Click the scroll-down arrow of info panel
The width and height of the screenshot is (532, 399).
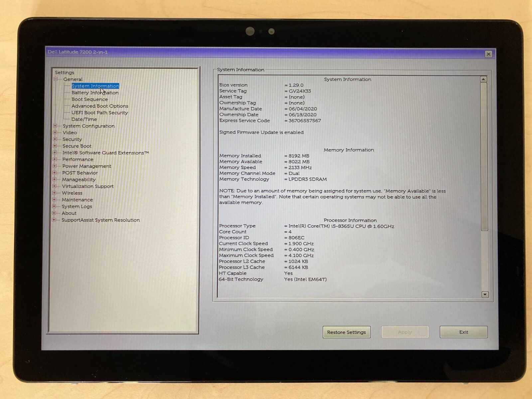(485, 294)
